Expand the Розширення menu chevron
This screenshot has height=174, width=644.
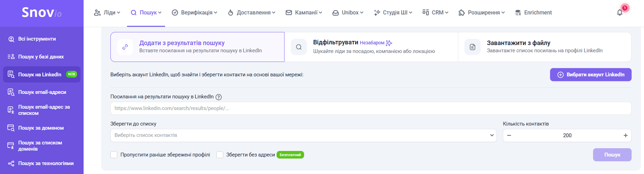tap(503, 13)
